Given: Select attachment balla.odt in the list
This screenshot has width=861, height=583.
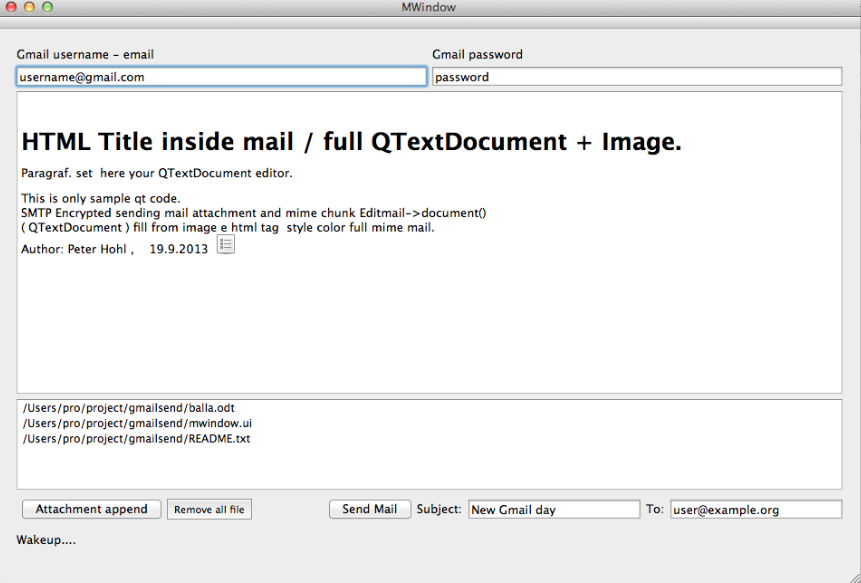Looking at the screenshot, I should point(128,408).
